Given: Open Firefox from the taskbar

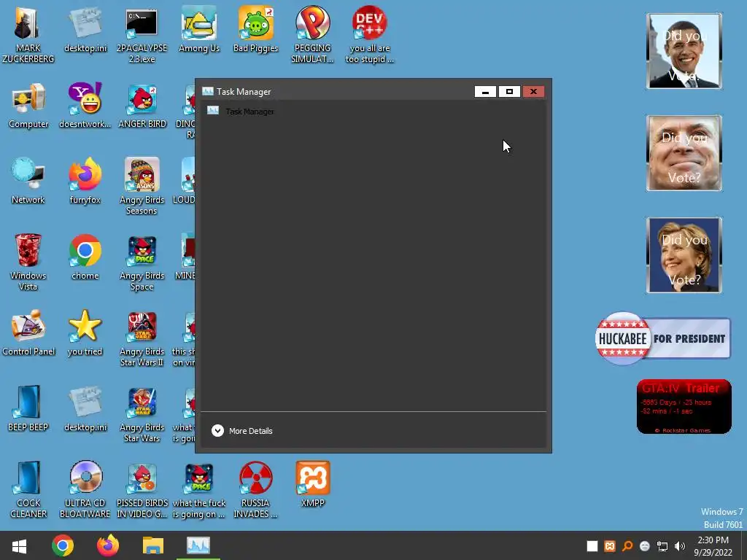Looking at the screenshot, I should click(x=108, y=545).
